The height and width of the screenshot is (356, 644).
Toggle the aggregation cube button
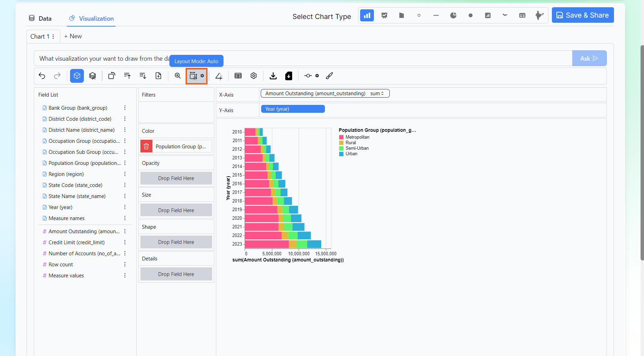(77, 76)
